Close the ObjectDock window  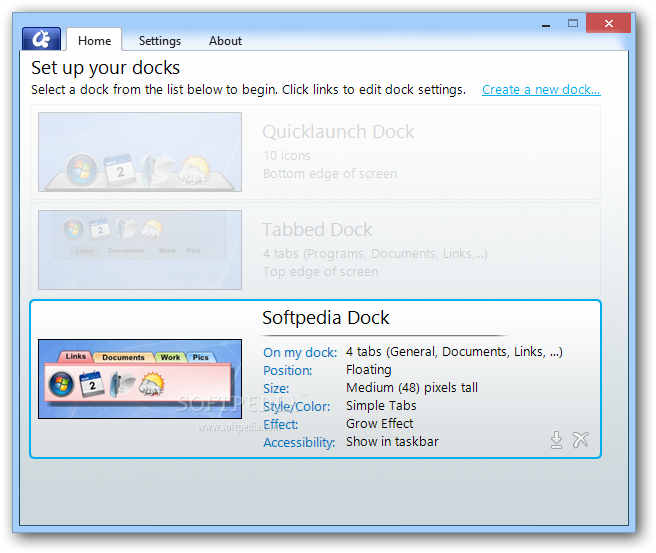click(x=608, y=23)
